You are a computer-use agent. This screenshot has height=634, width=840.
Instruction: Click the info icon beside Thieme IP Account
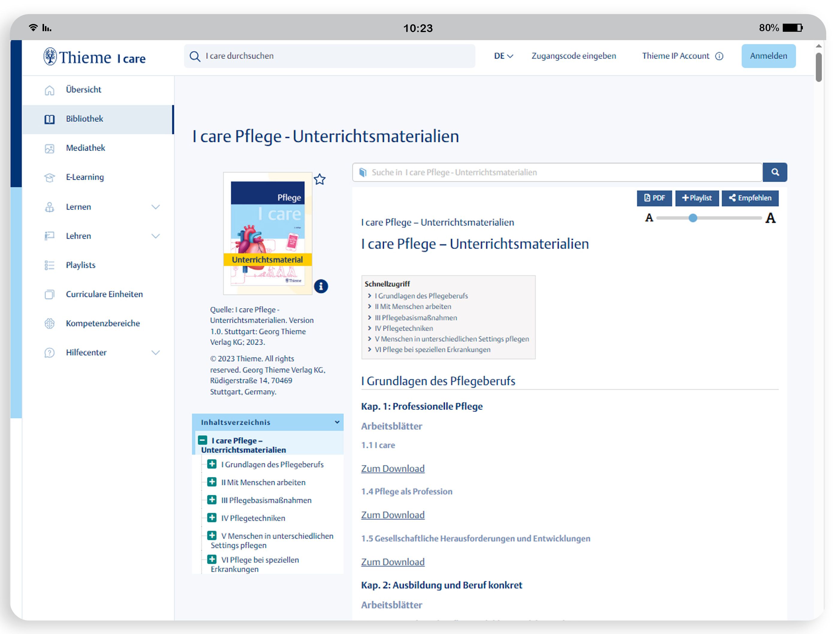point(719,56)
